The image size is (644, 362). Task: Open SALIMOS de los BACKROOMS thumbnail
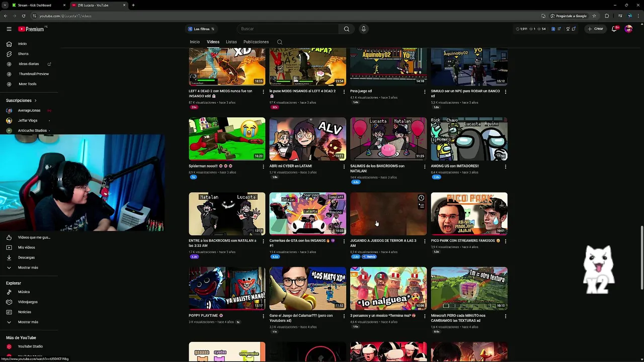coord(388,139)
